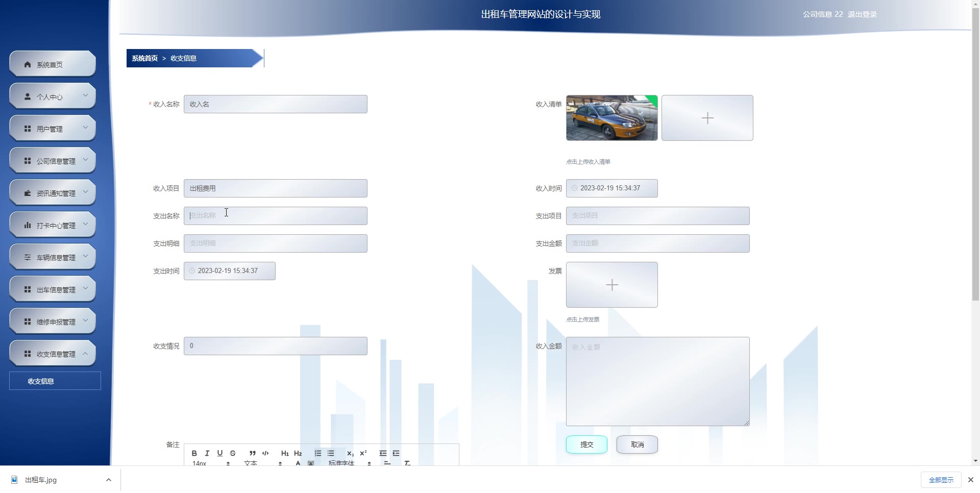Screen dimensions: 980x493
Task: Expand the 资讯通知管理 sidebar chevron
Action: 85,192
